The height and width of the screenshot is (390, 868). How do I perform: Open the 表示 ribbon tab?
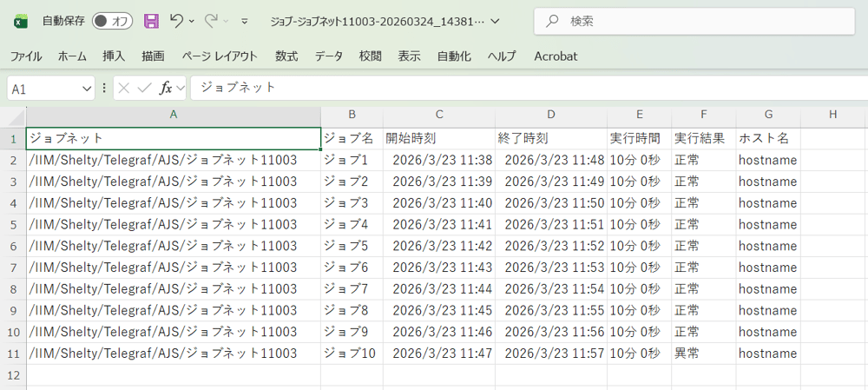click(x=409, y=56)
